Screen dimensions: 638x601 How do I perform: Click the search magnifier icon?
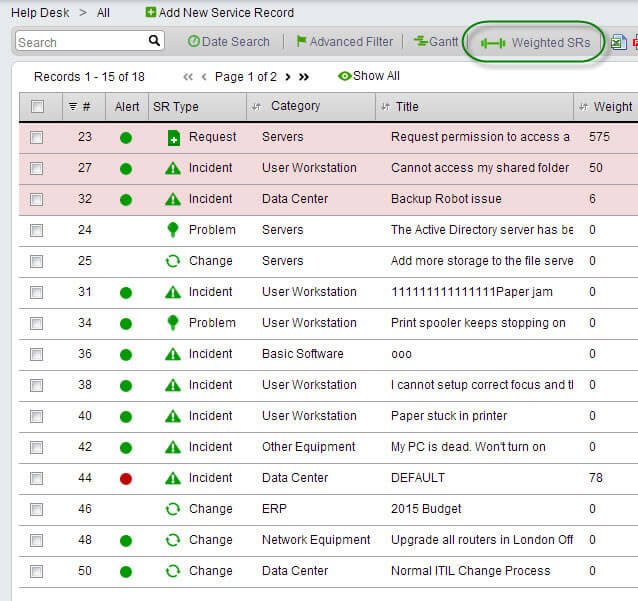[x=155, y=41]
